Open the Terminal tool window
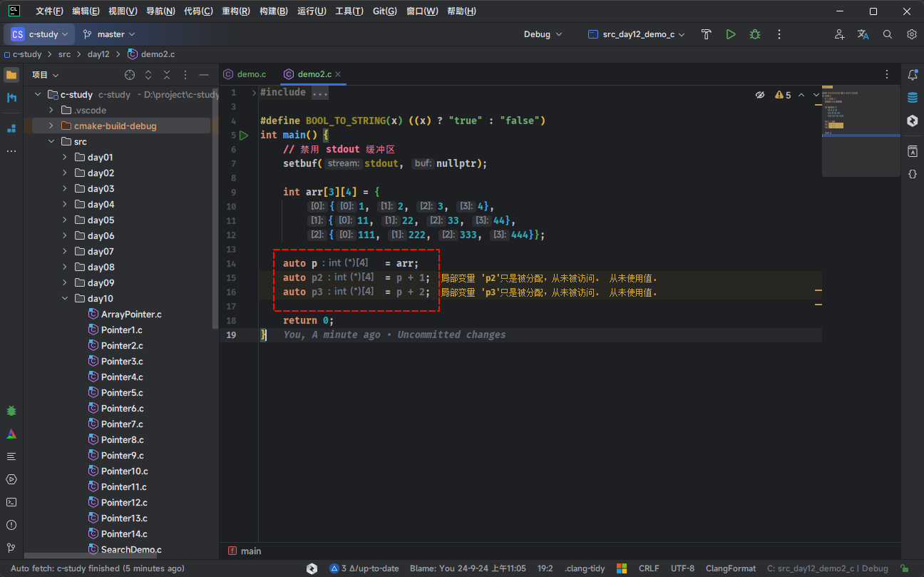This screenshot has width=924, height=577. 11,502
